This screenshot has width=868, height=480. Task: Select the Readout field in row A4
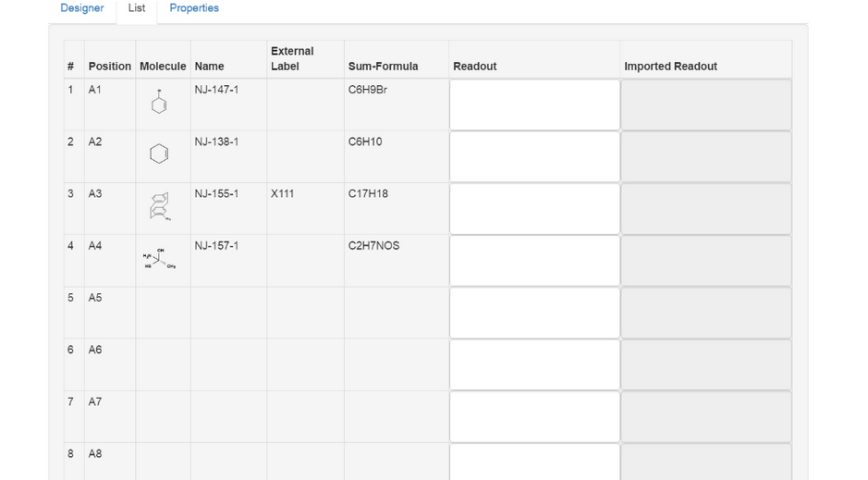pyautogui.click(x=534, y=260)
